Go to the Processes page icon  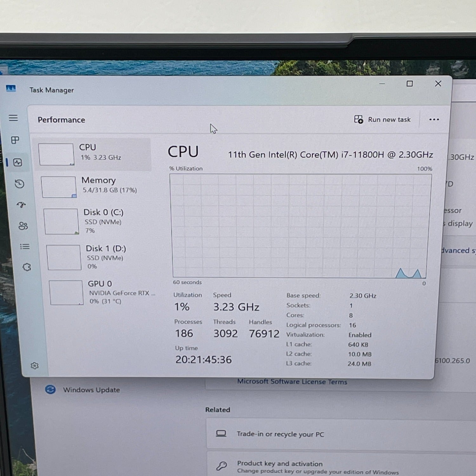(x=15, y=140)
